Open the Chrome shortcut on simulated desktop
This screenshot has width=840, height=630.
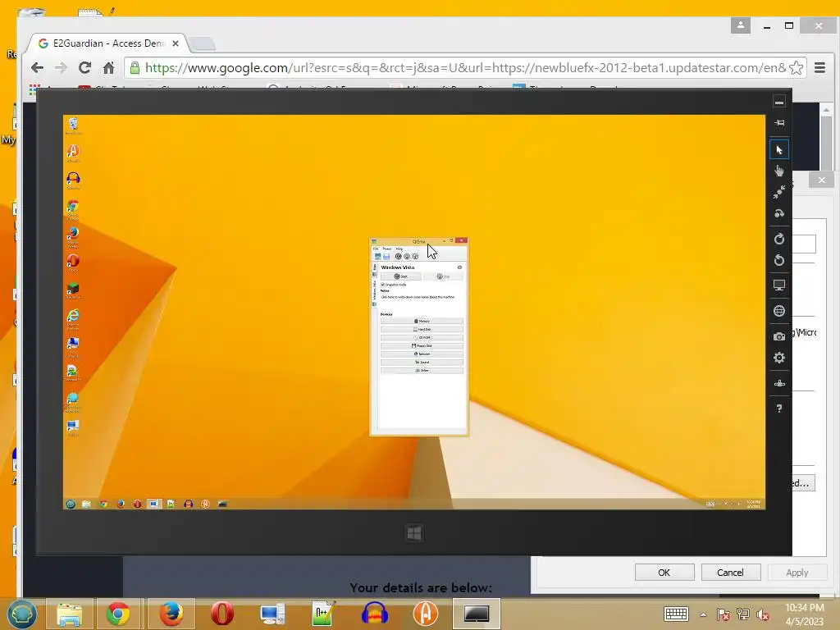pos(73,209)
